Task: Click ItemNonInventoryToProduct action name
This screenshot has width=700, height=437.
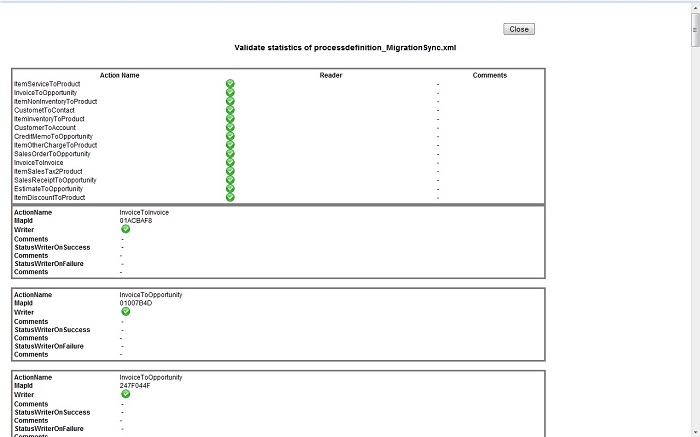Action: [x=55, y=101]
